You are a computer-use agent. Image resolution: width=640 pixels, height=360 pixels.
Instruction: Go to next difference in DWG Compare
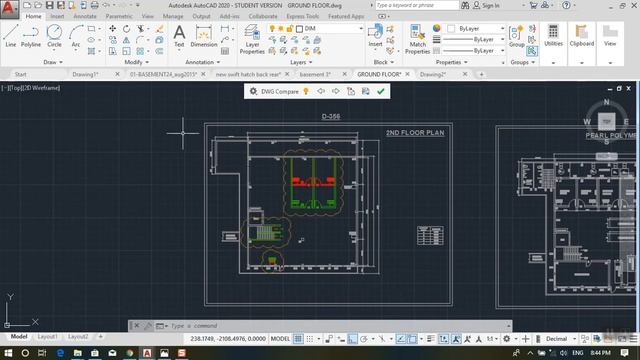tap(336, 91)
